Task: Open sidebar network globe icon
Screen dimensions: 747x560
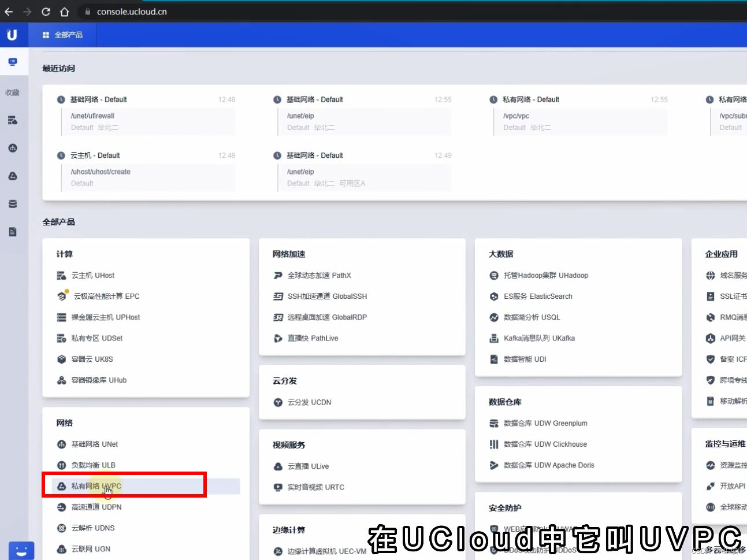Action: click(13, 148)
